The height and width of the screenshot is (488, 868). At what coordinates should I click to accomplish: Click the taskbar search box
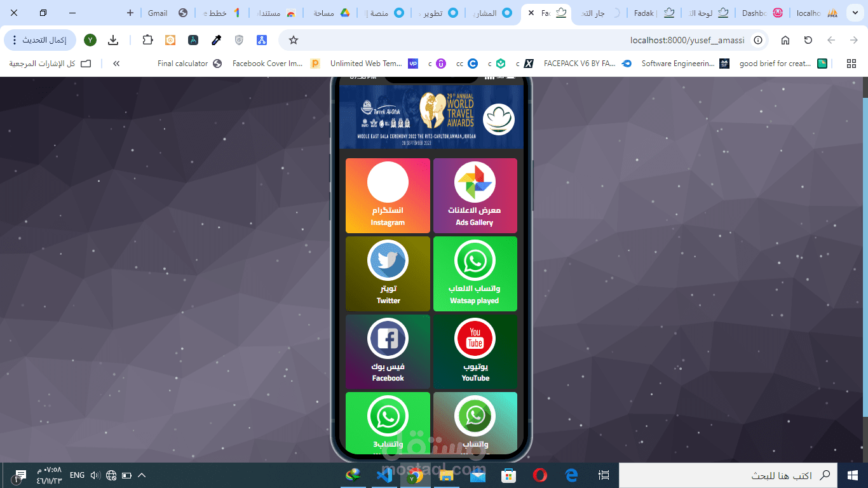point(728,475)
